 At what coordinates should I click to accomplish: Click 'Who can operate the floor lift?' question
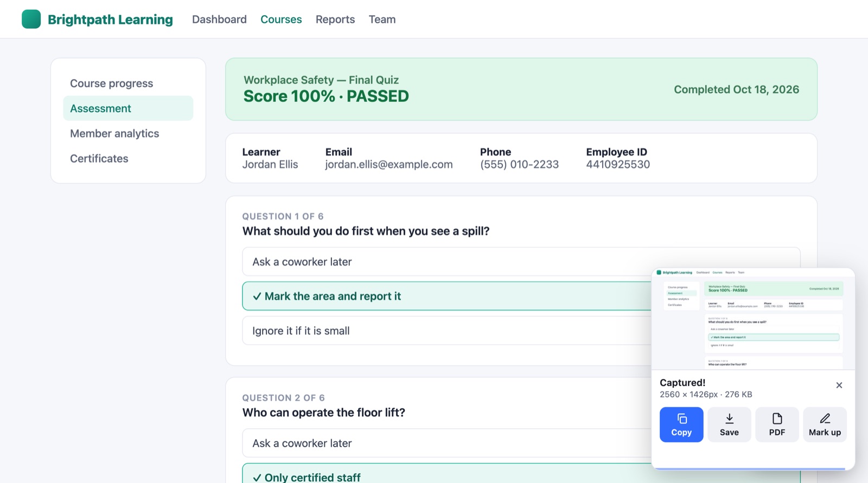pos(324,413)
